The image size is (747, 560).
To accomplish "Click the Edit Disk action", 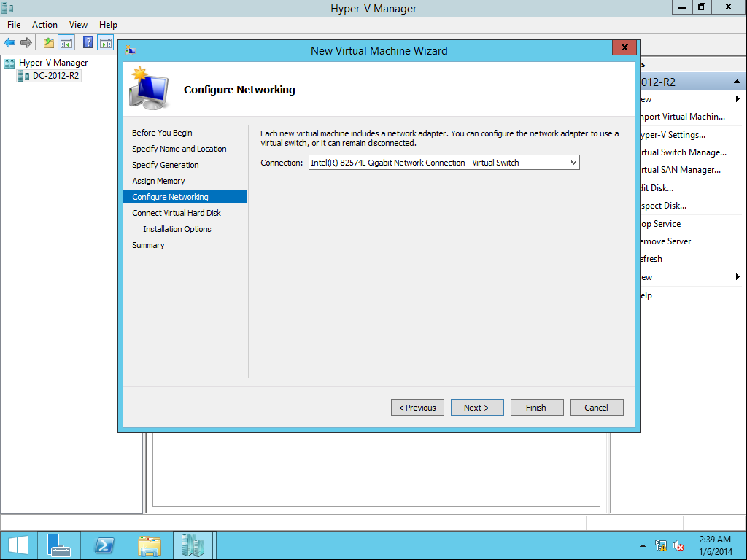I will click(657, 188).
